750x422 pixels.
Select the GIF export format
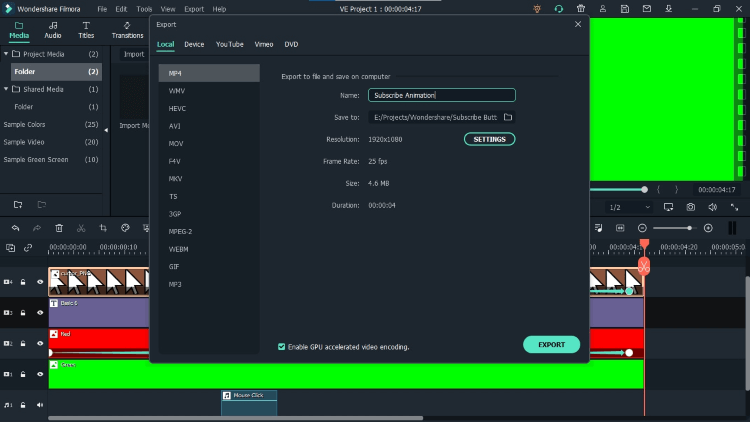pyautogui.click(x=209, y=267)
